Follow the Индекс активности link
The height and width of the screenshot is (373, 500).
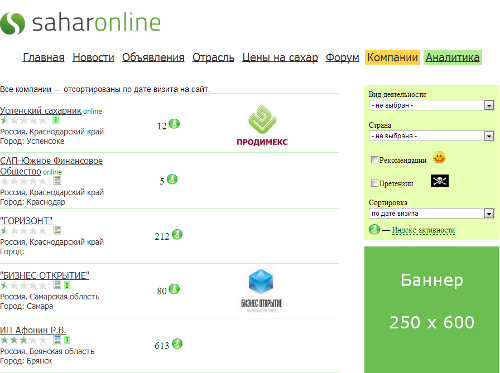pos(423,230)
